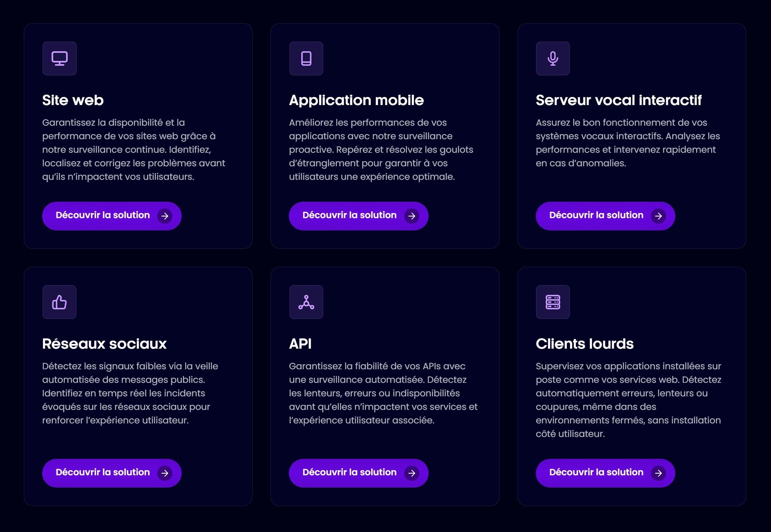This screenshot has height=532, width=771.
Task: Click the arrow icon in Clients lourds' button
Action: [658, 473]
